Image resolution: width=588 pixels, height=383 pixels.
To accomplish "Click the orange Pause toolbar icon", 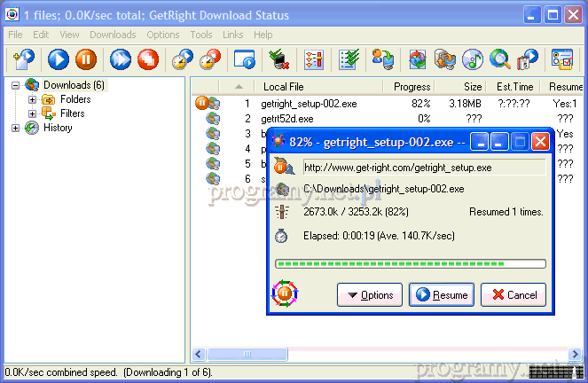I will point(86,59).
